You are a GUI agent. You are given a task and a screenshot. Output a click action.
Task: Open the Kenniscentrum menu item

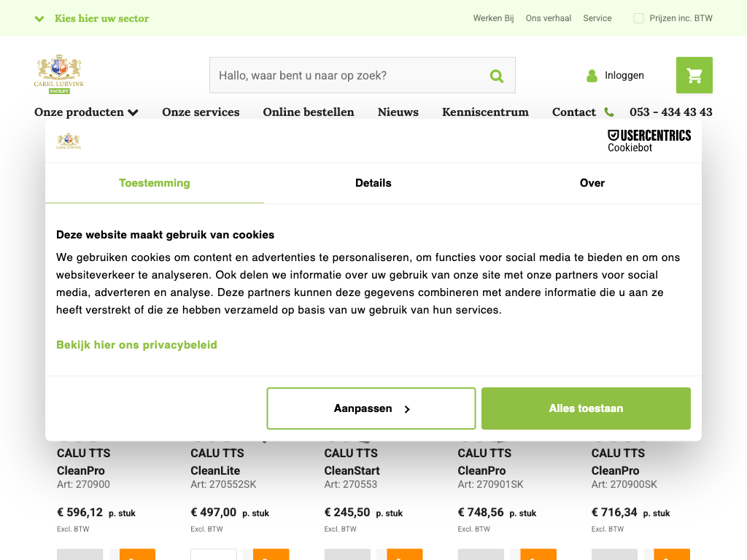pos(485,112)
